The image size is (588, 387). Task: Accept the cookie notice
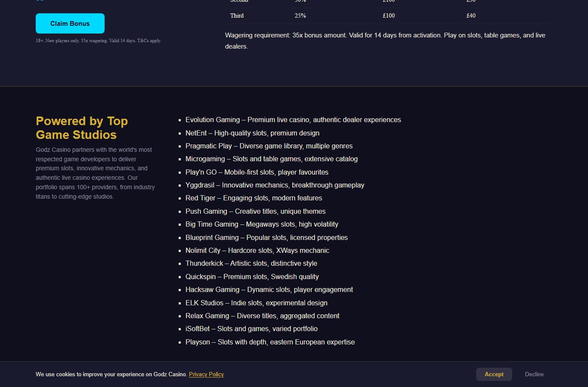tap(494, 374)
